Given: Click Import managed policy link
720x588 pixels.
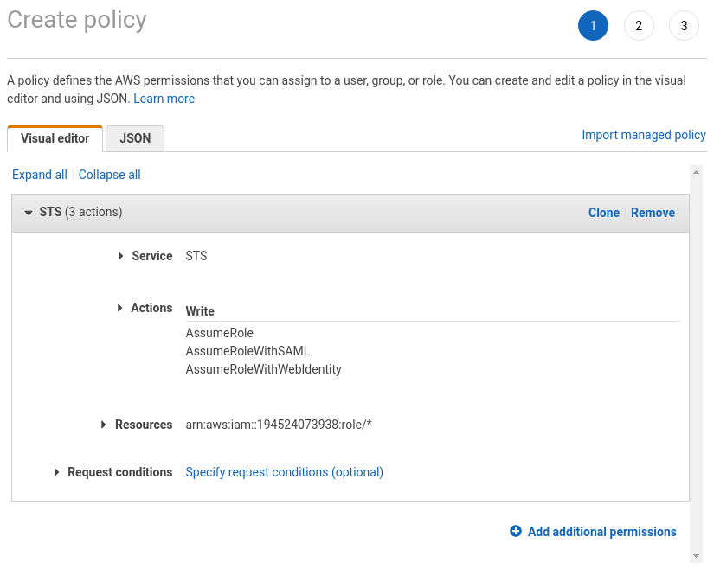Looking at the screenshot, I should pos(643,135).
